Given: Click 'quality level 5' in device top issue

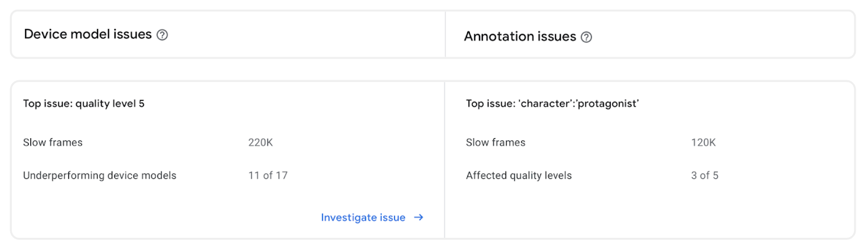Looking at the screenshot, I should coord(110,104).
